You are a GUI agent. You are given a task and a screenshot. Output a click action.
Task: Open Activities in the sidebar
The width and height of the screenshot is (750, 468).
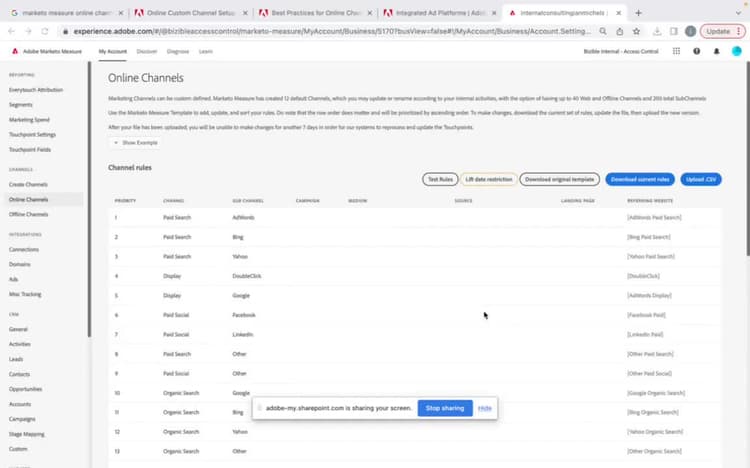click(x=20, y=344)
